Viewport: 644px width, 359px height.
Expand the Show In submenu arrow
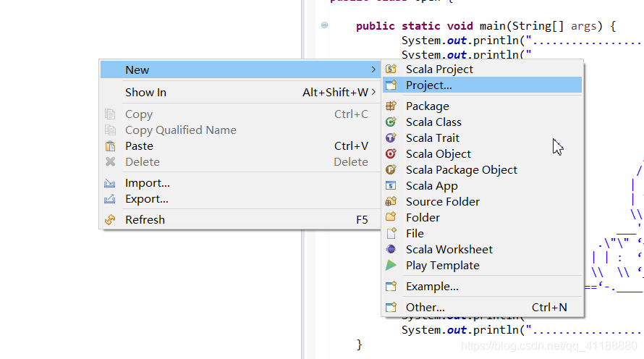[x=373, y=92]
